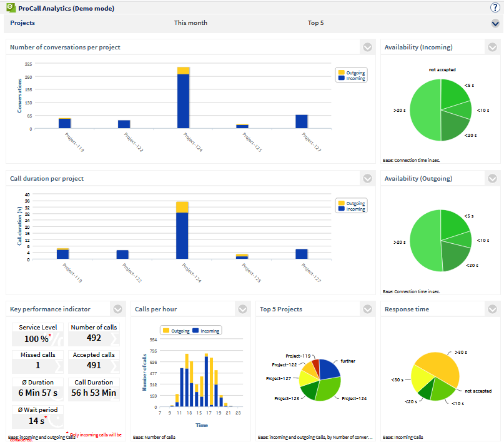Click blue Incoming swatch in call duration legend
Image resolution: width=504 pixels, height=447 pixels.
point(342,209)
